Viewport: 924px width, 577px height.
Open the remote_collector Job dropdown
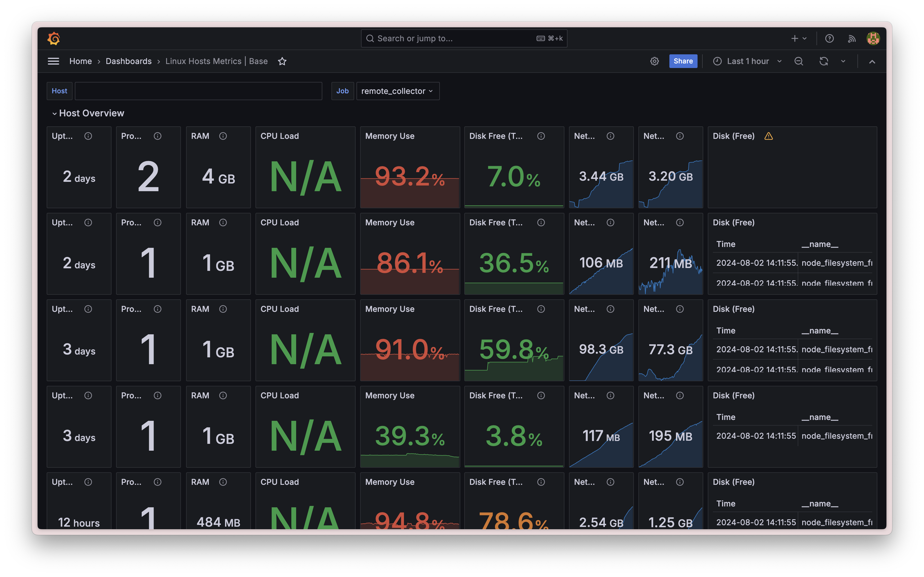tap(397, 91)
